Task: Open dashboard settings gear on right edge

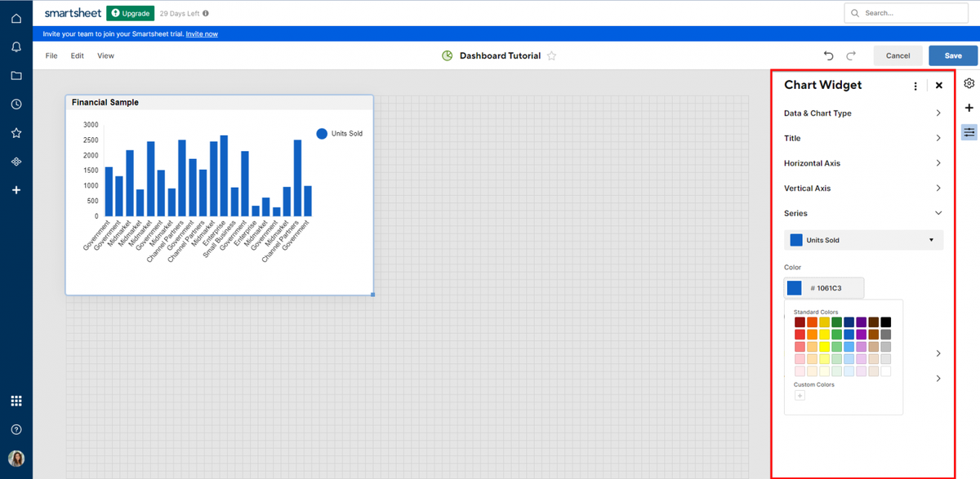Action: (x=969, y=82)
